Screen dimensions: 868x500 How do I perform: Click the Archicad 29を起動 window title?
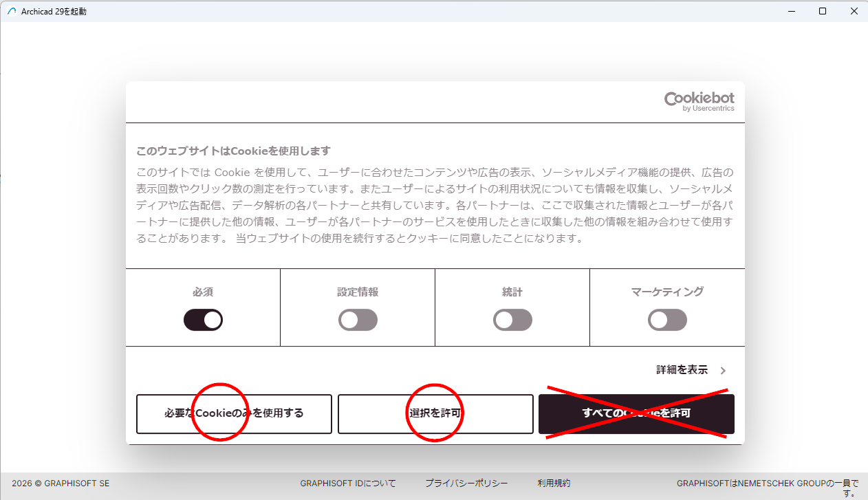(54, 12)
